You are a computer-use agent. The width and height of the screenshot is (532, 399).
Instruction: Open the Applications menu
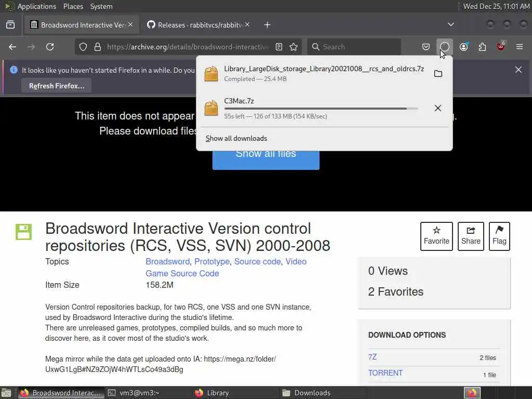coord(37,6)
